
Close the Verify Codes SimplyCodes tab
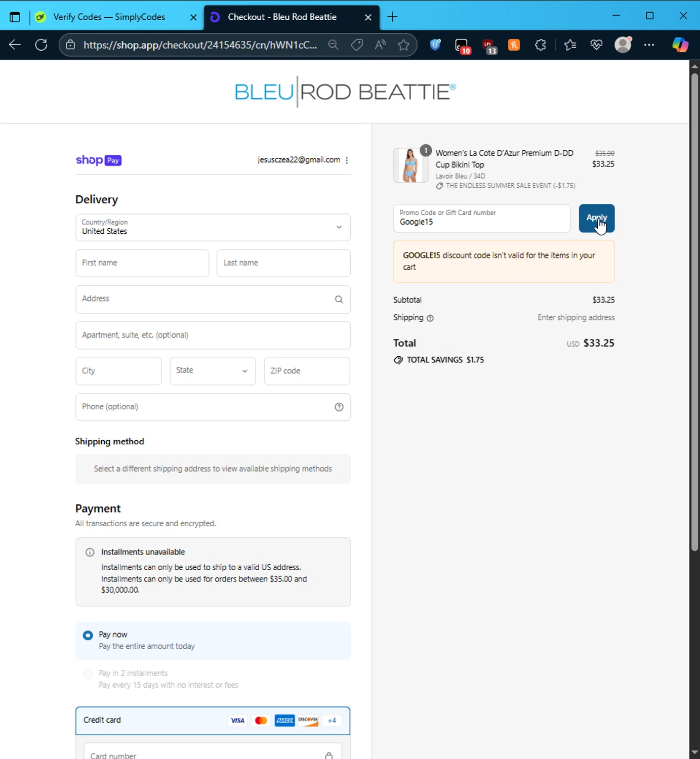tap(193, 17)
